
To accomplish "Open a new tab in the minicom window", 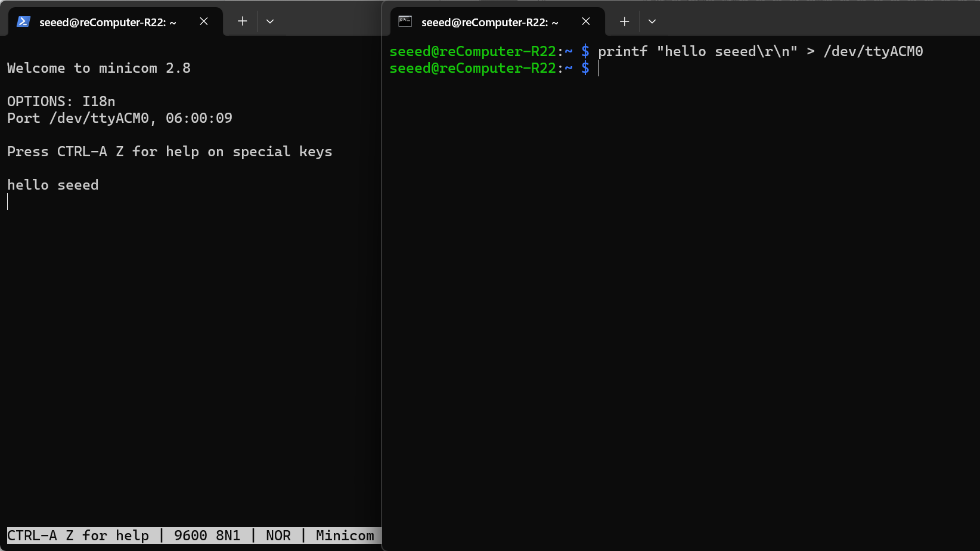I will (x=242, y=21).
